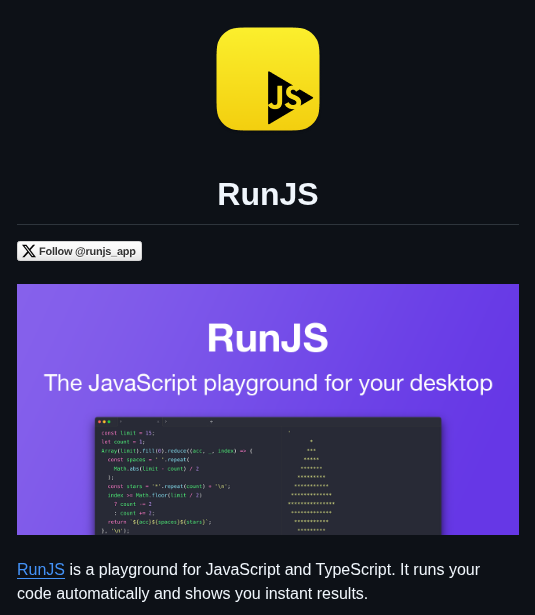Viewport: 535px width, 615px height.
Task: Open the RunJS hyperlink in the description
Action: (x=41, y=570)
